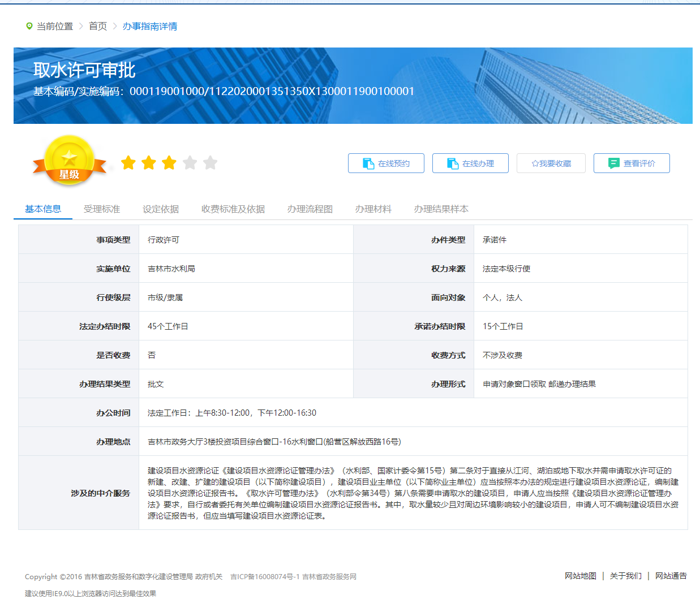View the 收费标准及依据 tab

pos(232,208)
